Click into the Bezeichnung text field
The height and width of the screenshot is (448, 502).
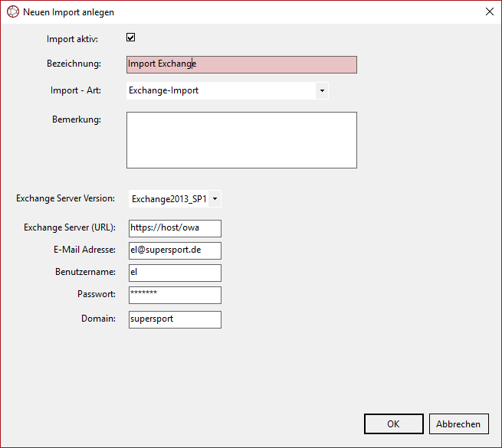click(241, 65)
